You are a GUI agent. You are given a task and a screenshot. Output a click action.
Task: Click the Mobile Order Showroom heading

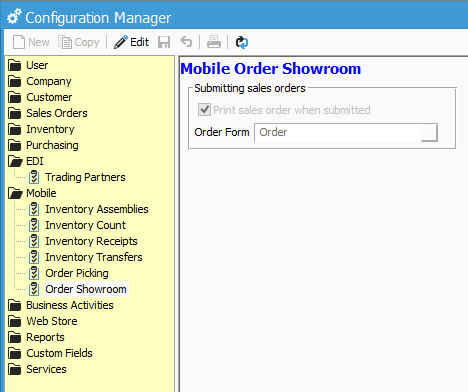coord(271,69)
